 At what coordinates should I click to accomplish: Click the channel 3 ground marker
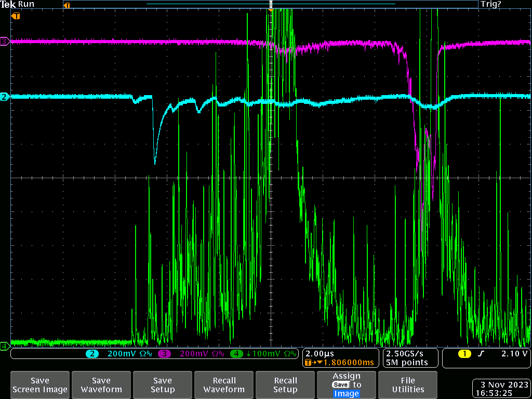(x=5, y=42)
